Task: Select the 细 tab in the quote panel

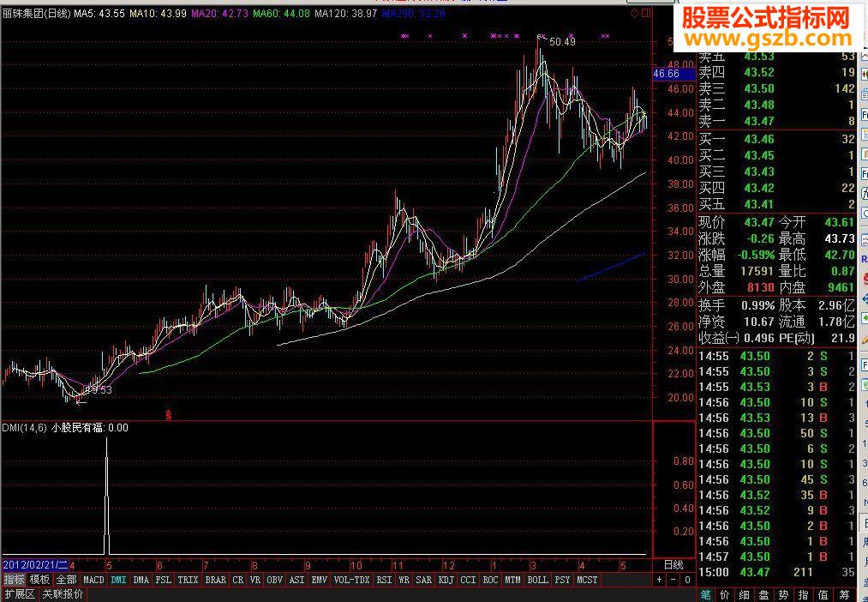Action: (745, 595)
